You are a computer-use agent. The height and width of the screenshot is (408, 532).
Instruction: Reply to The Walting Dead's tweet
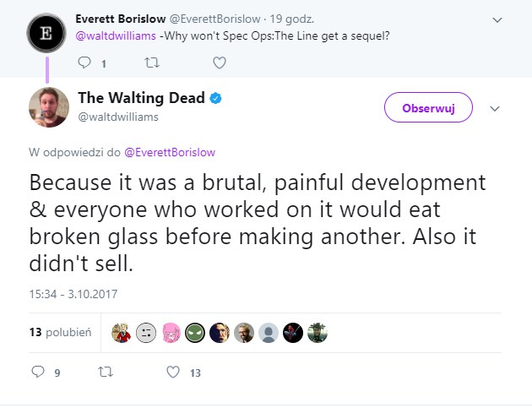pos(37,372)
